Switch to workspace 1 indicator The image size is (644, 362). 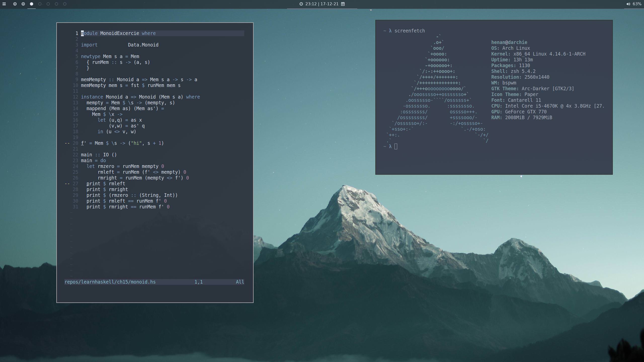pyautogui.click(x=15, y=4)
